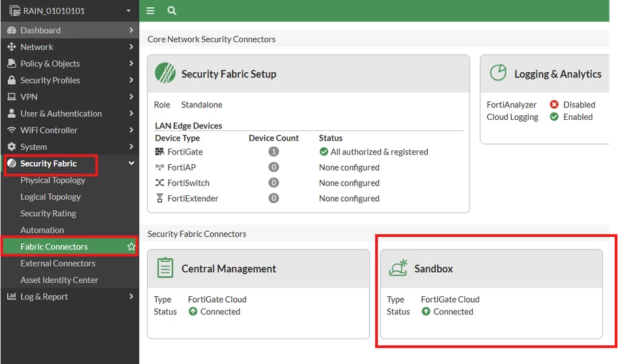Click the FortiAP device type icon
The width and height of the screenshot is (618, 364).
click(x=160, y=167)
